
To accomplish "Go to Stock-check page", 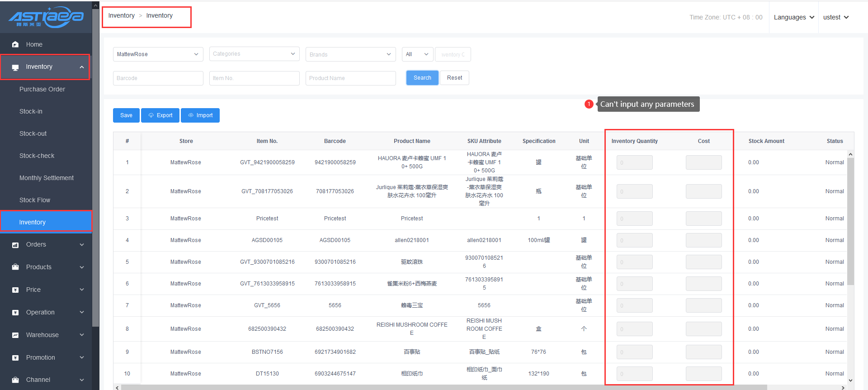I will point(37,156).
